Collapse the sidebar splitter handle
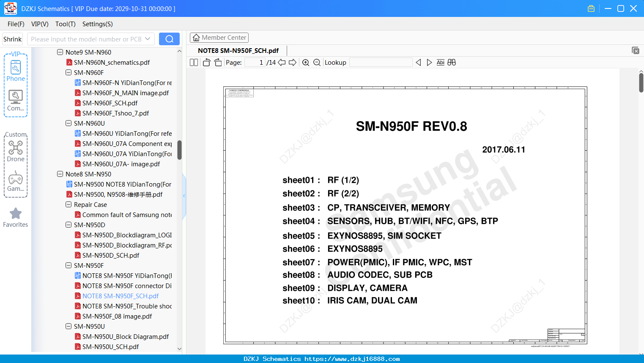 (184, 196)
